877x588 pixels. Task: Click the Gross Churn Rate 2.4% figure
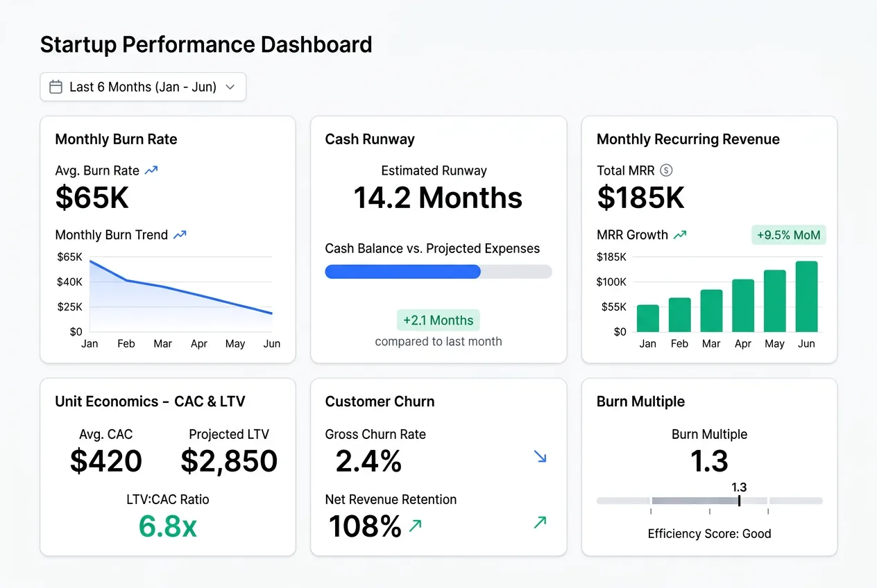368,460
